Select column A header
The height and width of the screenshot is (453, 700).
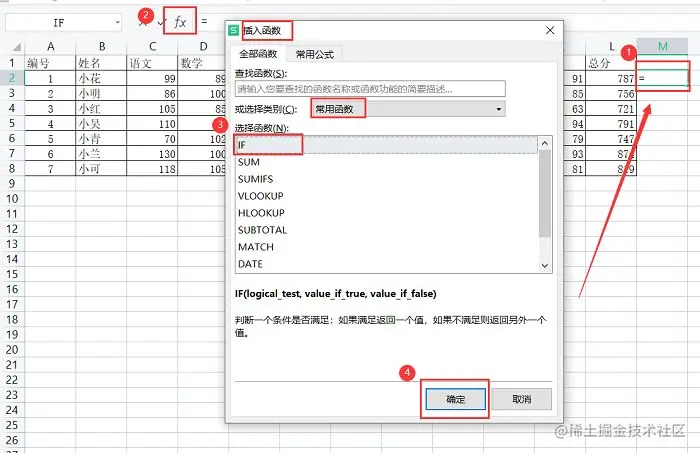[50, 46]
